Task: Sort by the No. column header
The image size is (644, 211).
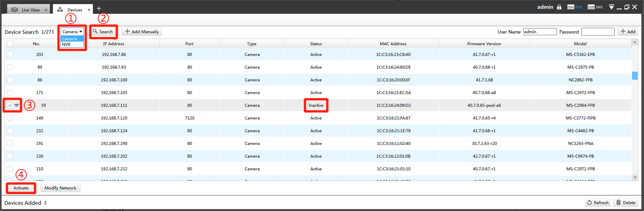Action: pyautogui.click(x=36, y=44)
